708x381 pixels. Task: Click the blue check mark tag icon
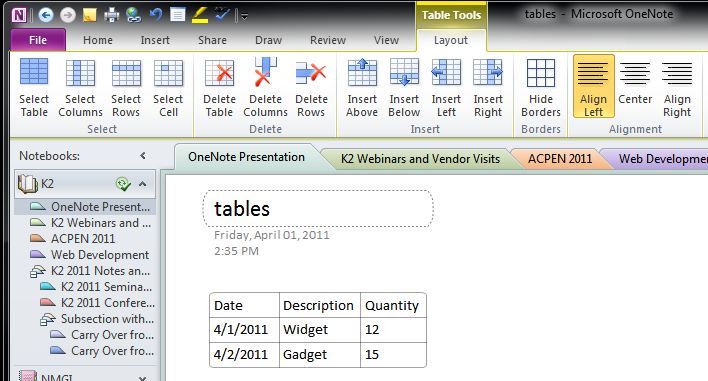click(x=222, y=14)
